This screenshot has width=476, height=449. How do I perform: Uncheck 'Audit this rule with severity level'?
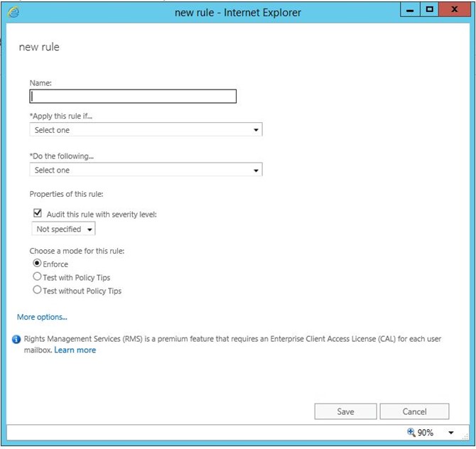point(38,213)
